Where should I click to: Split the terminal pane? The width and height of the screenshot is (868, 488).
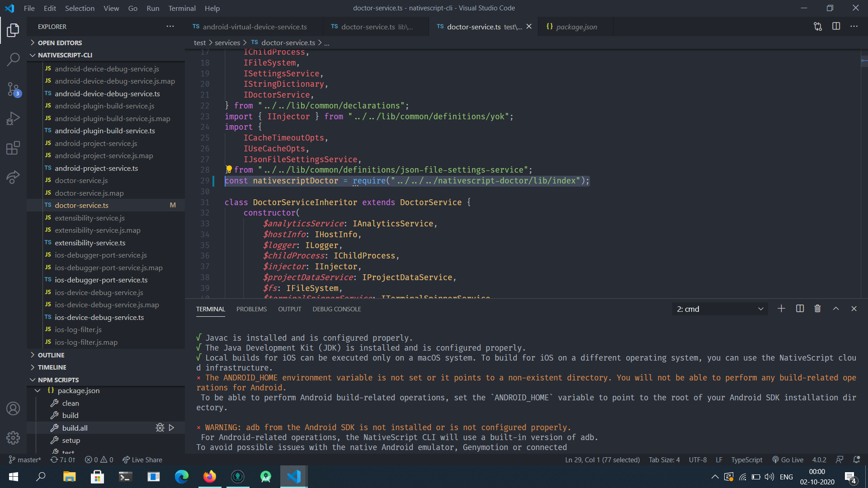[800, 309]
